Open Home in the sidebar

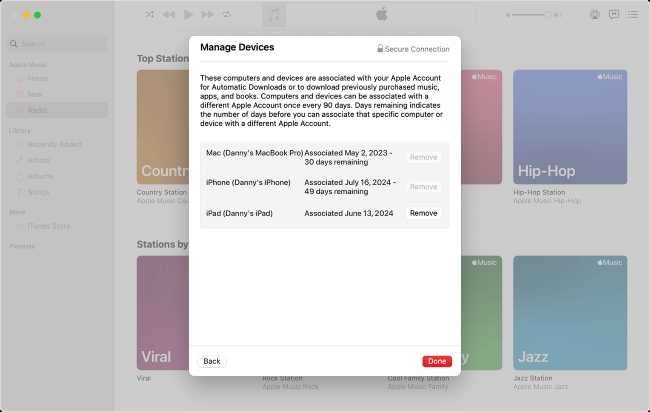point(57,78)
